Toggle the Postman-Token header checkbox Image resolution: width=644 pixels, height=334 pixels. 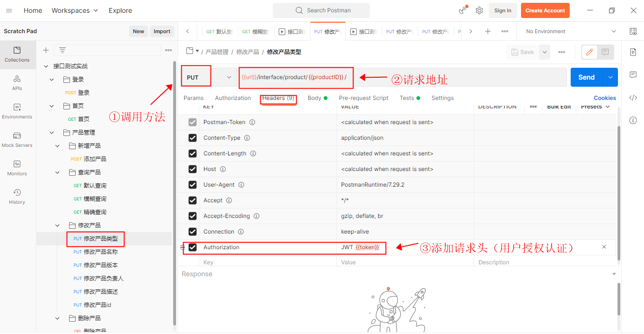pos(193,122)
